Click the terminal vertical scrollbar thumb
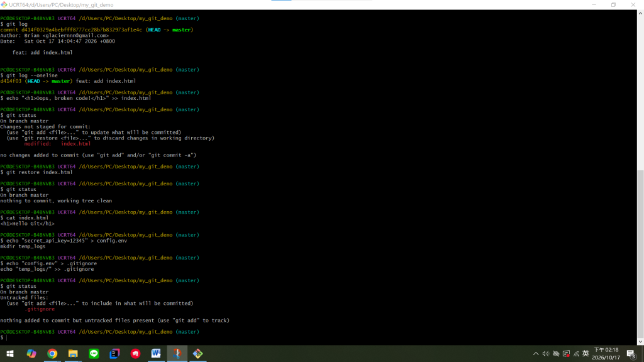 pyautogui.click(x=640, y=253)
